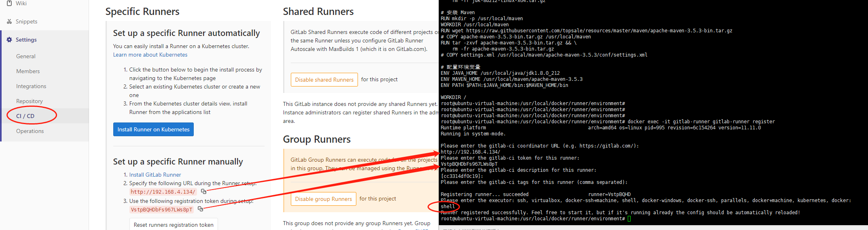Click terminal line 'ENV MAVEN_HOME /usr/local/maven/apache-maven-3.5.3'
Image resolution: width=868 pixels, height=230 pixels.
click(x=512, y=79)
